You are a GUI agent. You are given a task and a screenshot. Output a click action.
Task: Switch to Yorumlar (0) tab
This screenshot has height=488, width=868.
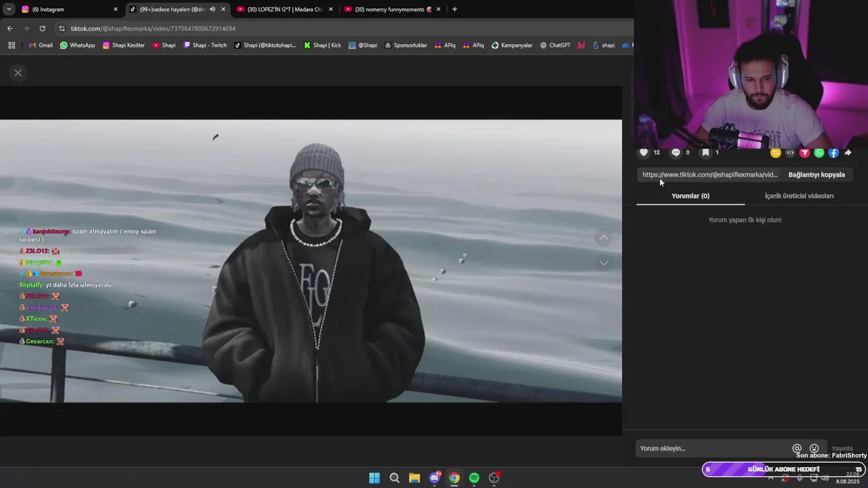pyautogui.click(x=690, y=196)
